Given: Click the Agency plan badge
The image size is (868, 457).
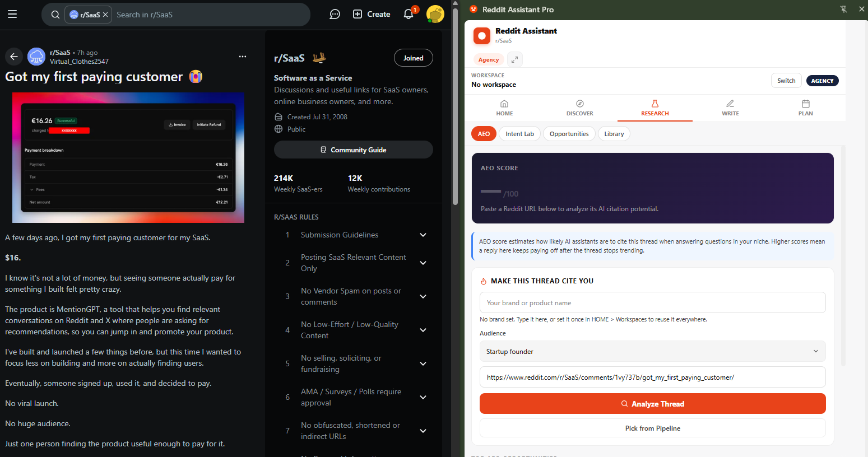Looking at the screenshot, I should pyautogui.click(x=489, y=59).
